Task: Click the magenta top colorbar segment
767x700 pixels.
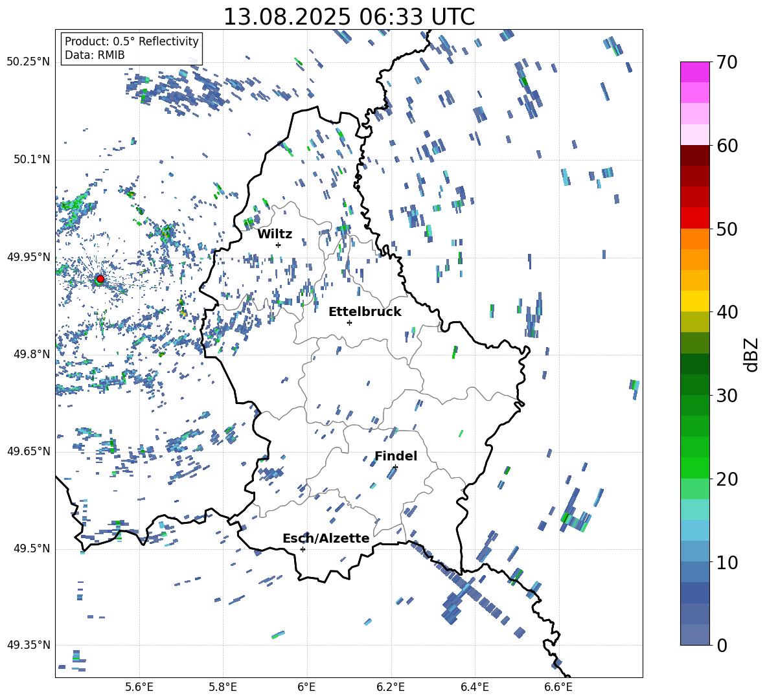Action: (694, 72)
